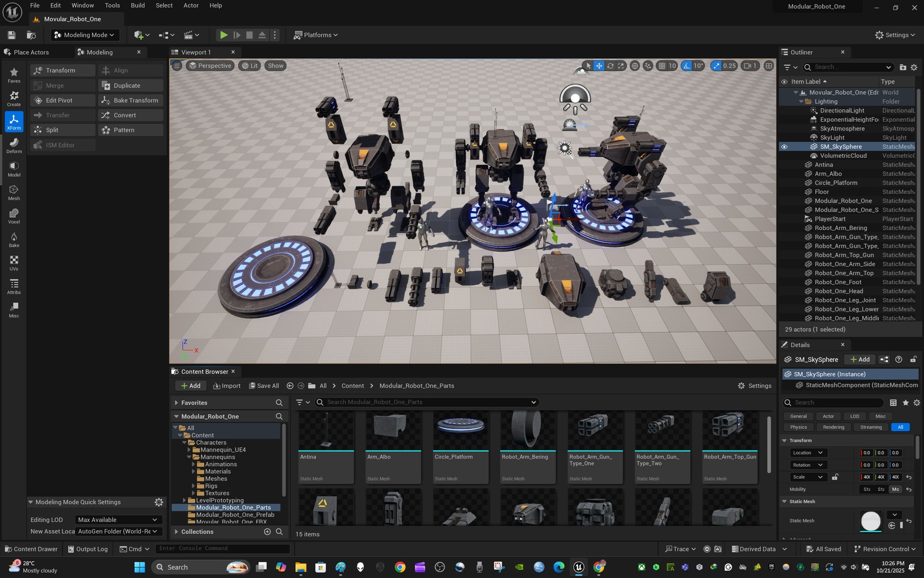
Task: Click the Outliner search field
Action: (848, 67)
